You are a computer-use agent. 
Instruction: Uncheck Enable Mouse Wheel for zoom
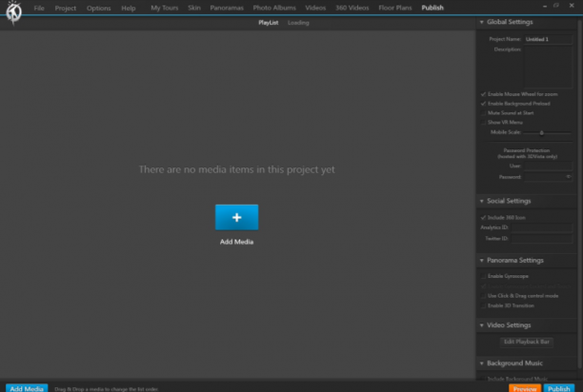pos(483,94)
